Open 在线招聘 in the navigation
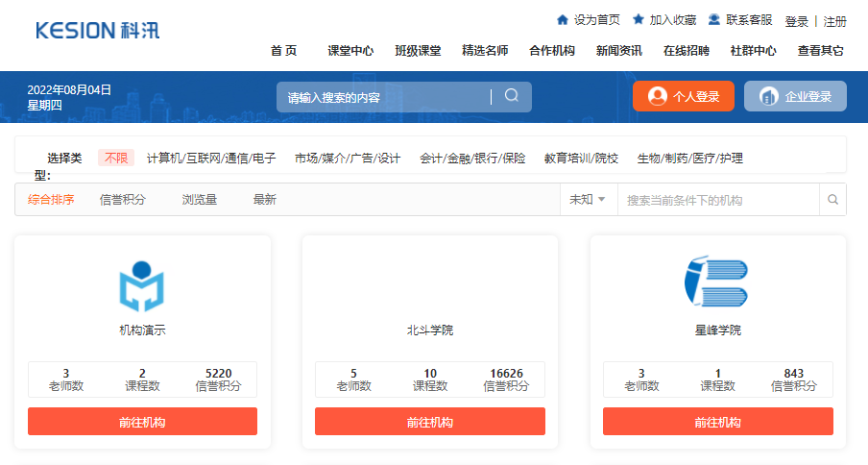 (687, 51)
